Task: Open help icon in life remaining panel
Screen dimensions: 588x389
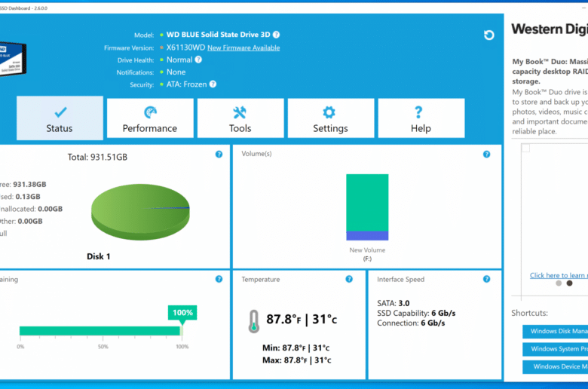Action: pos(219,279)
